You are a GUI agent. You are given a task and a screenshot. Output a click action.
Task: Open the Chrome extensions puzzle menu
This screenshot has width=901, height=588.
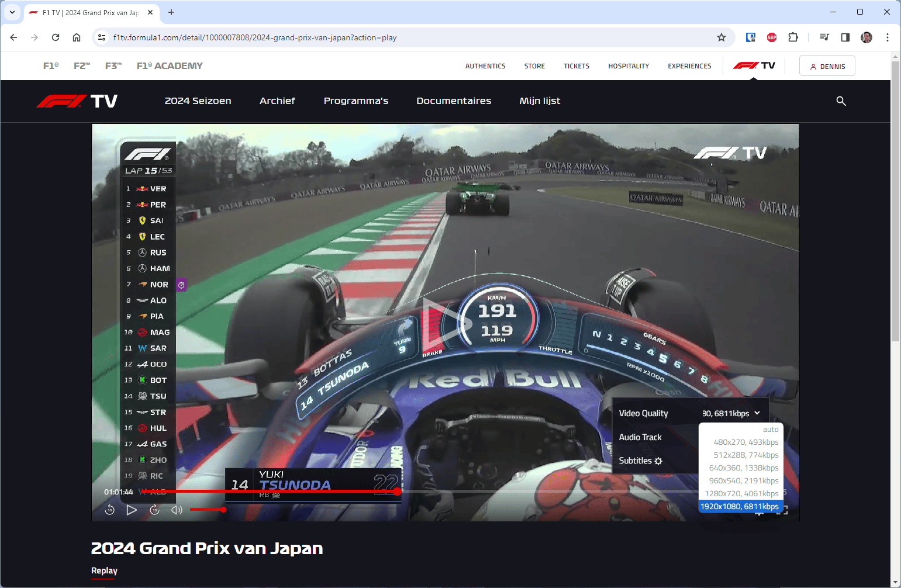793,37
